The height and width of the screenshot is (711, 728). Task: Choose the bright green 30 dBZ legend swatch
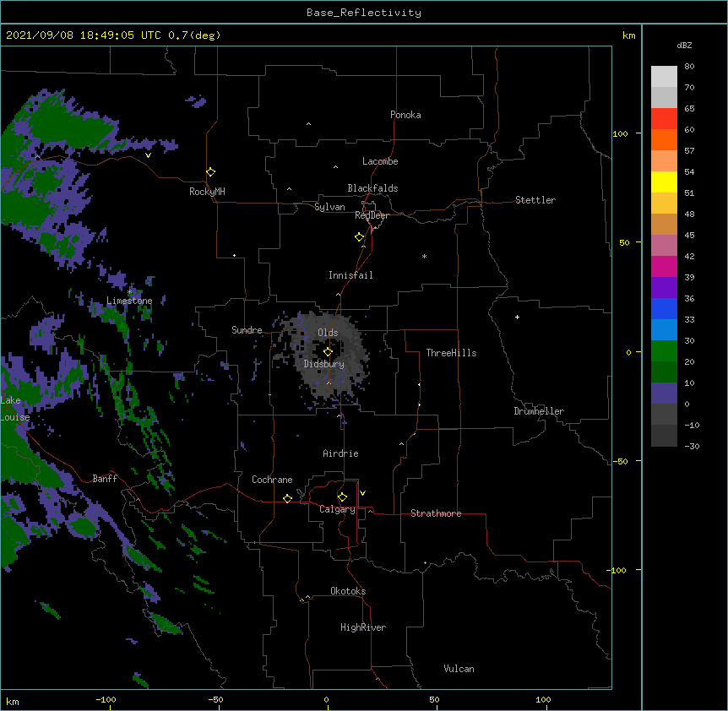click(664, 351)
